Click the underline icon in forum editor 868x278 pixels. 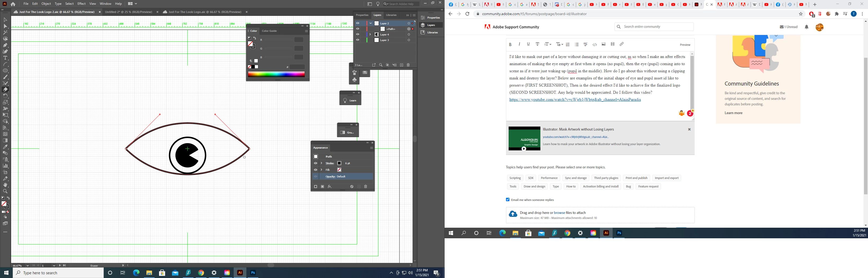coord(528,44)
